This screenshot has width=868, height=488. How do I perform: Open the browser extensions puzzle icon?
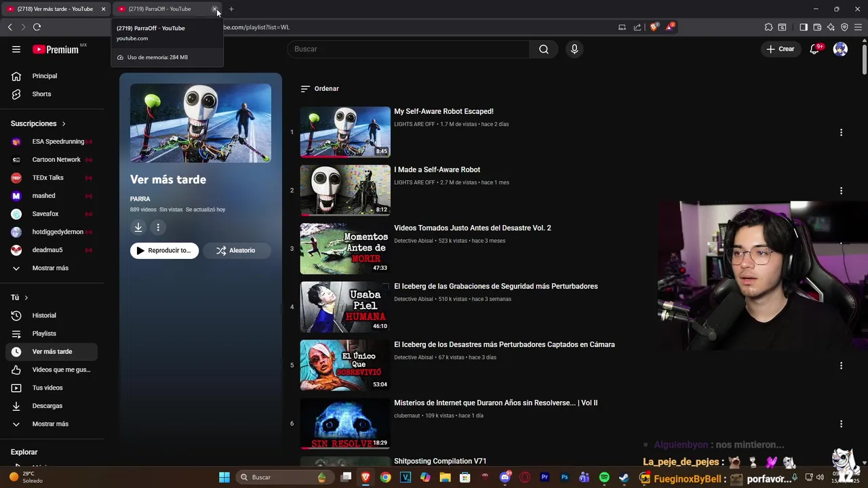768,27
